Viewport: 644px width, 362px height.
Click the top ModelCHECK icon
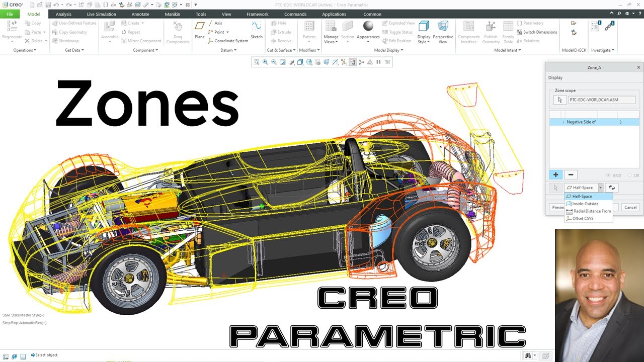574,23
